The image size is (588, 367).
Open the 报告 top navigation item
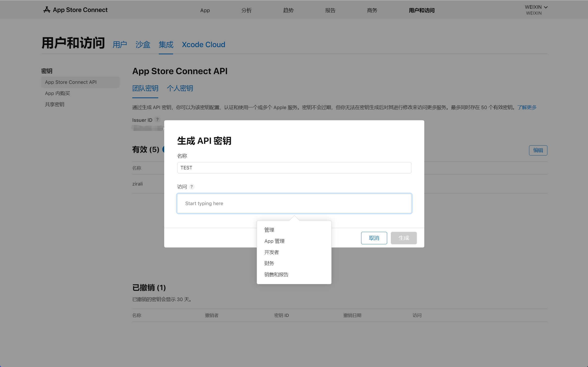[x=330, y=10]
